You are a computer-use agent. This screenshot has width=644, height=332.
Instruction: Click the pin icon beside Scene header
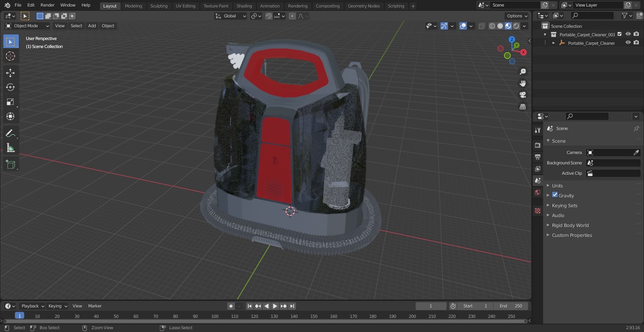click(x=636, y=129)
